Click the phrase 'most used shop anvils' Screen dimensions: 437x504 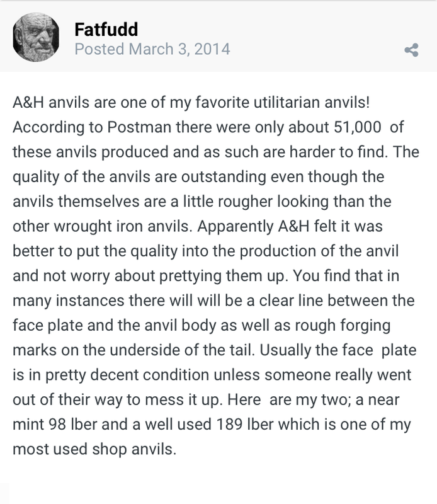[94, 449]
